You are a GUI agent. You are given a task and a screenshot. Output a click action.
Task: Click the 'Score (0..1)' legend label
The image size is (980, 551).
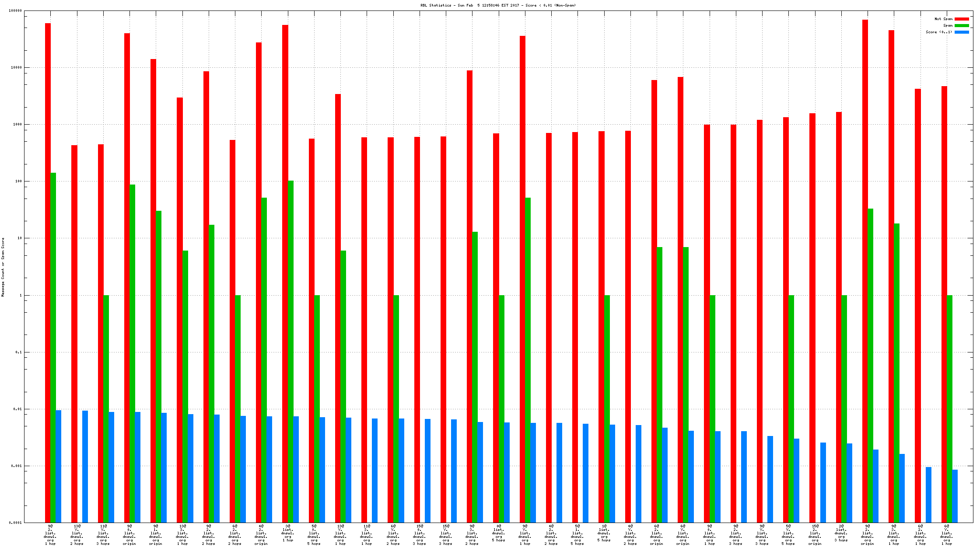pos(939,32)
